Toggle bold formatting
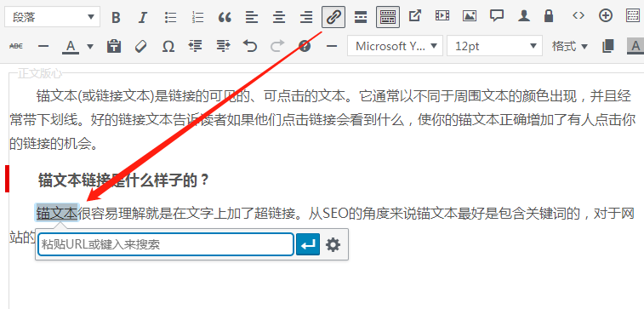The width and height of the screenshot is (644, 309). tap(116, 17)
